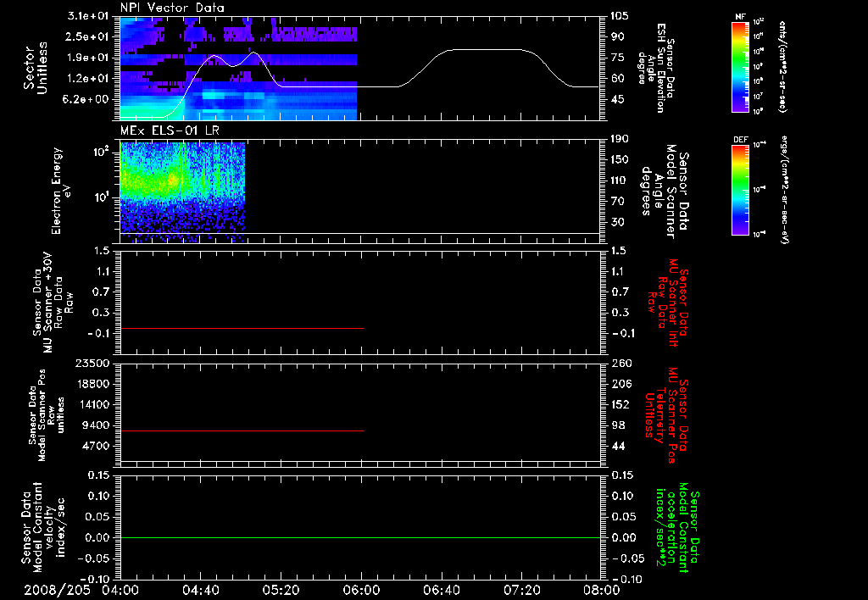
Task: Select the NPI sector spectrogram image
Action: 238,68
